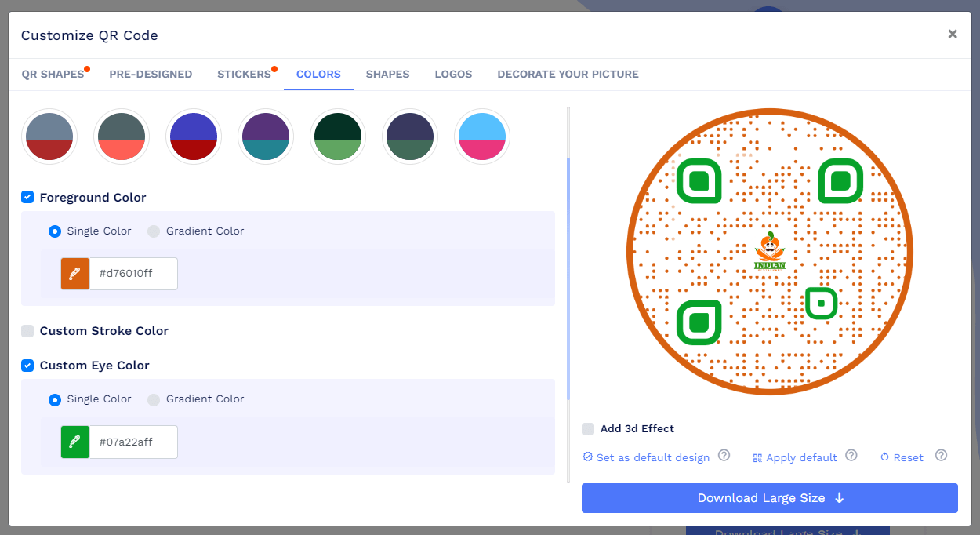Click the help icon beside Set as default design
Viewport: 980px width, 535px height.
point(724,455)
